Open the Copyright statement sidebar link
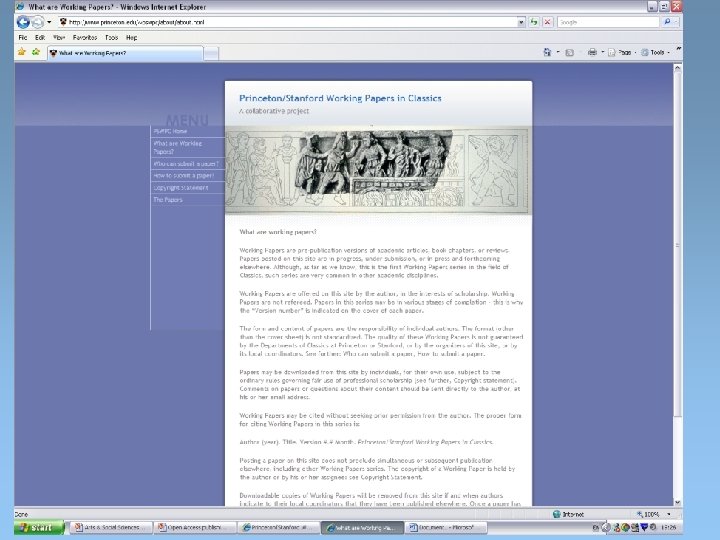The image size is (720, 540). click(180, 188)
